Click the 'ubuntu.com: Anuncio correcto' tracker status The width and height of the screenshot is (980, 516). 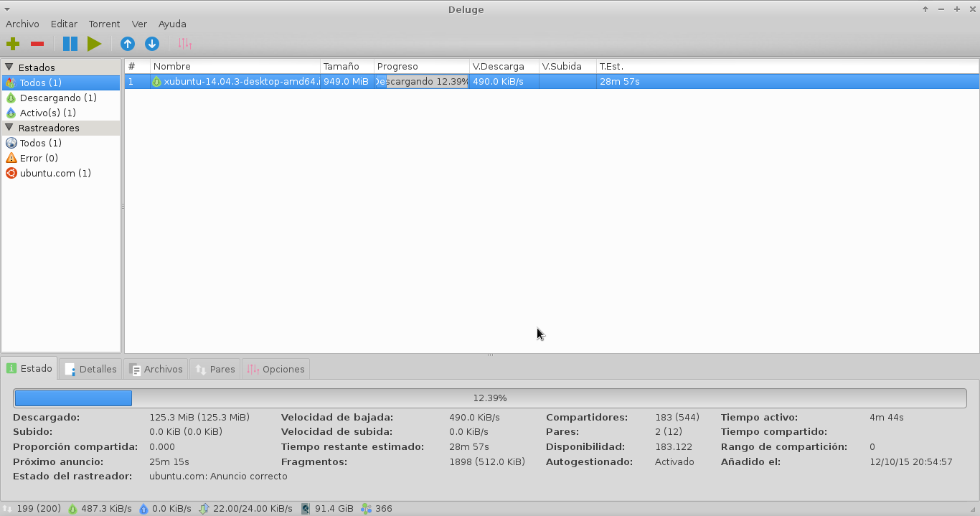(x=218, y=477)
